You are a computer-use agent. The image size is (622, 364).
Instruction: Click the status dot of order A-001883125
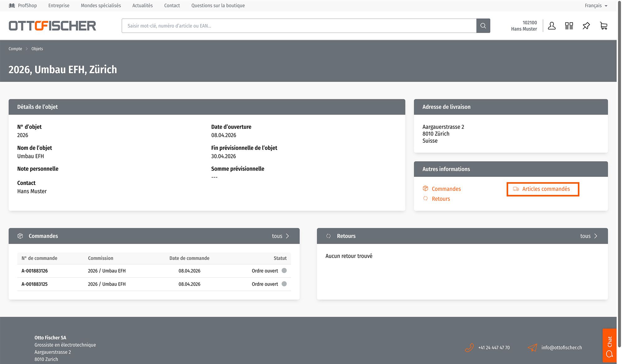click(x=284, y=284)
